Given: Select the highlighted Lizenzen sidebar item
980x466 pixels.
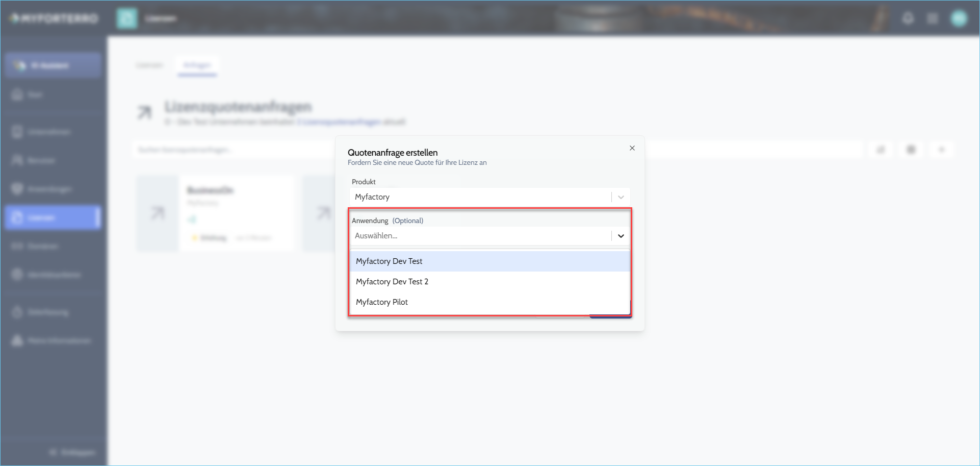Looking at the screenshot, I should pos(53,217).
